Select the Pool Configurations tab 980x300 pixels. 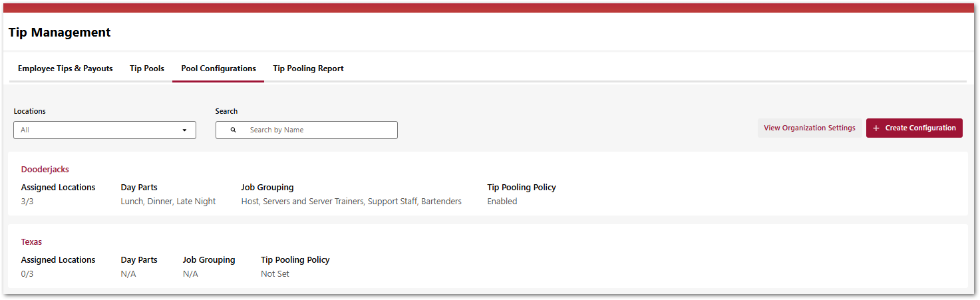218,69
